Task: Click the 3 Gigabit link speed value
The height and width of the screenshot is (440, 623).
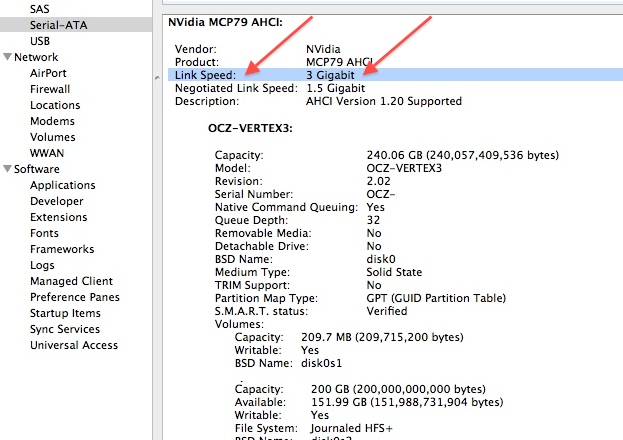Action: coord(330,75)
